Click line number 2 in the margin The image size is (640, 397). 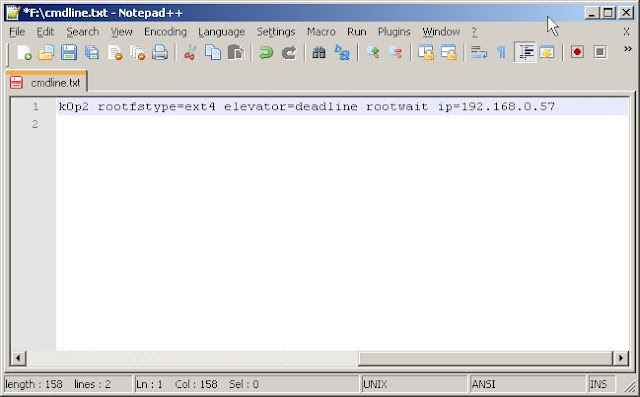coord(35,124)
